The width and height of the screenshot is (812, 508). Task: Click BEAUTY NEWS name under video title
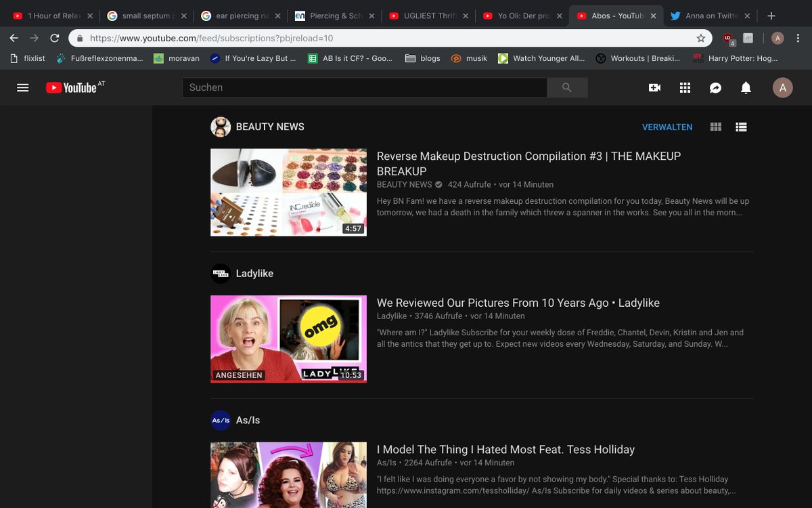pyautogui.click(x=405, y=184)
